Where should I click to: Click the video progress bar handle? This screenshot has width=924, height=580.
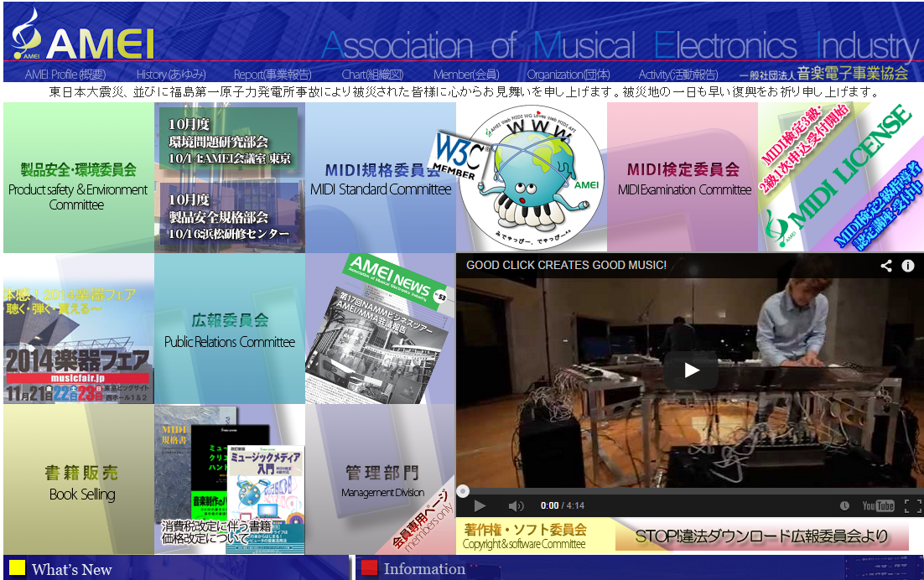point(463,491)
